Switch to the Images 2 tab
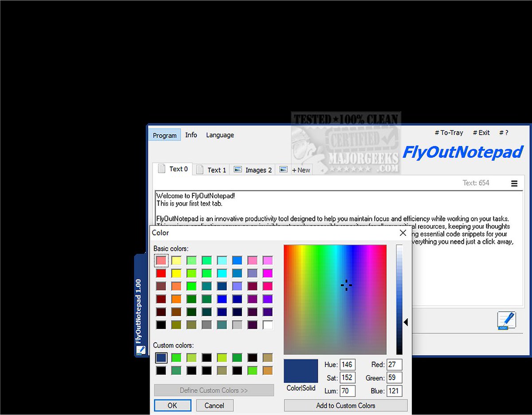 [x=253, y=170]
